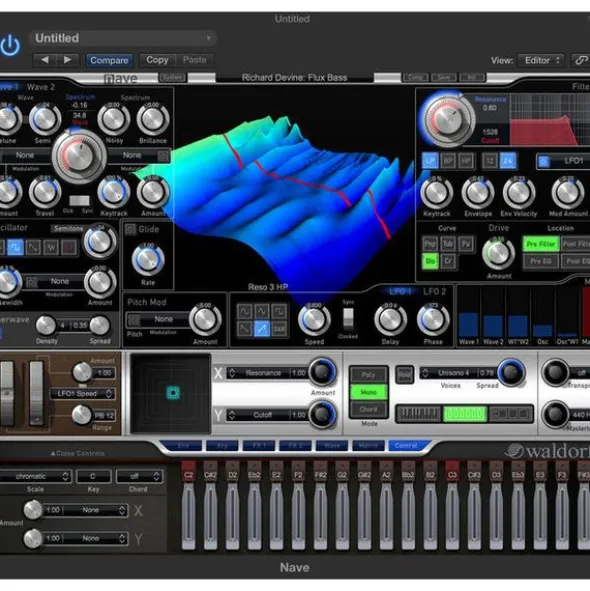The image size is (590, 591).
Task: Click the Key field showing C
Action: tap(93, 476)
